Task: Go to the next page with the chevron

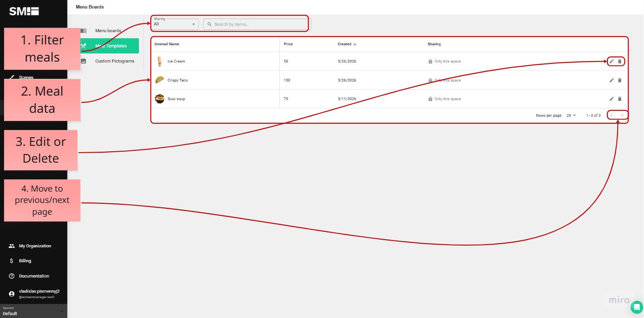Action: point(623,115)
